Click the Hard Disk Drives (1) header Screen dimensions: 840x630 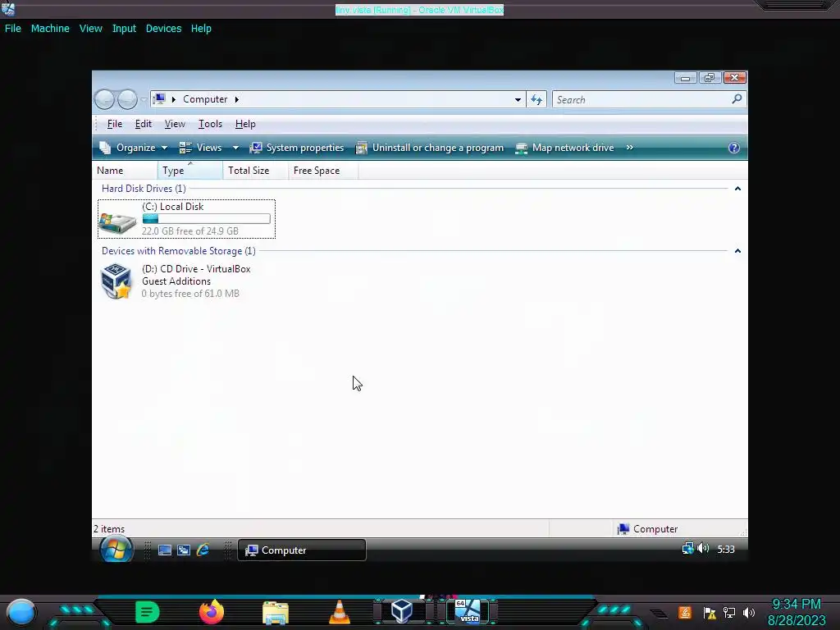[x=144, y=189]
